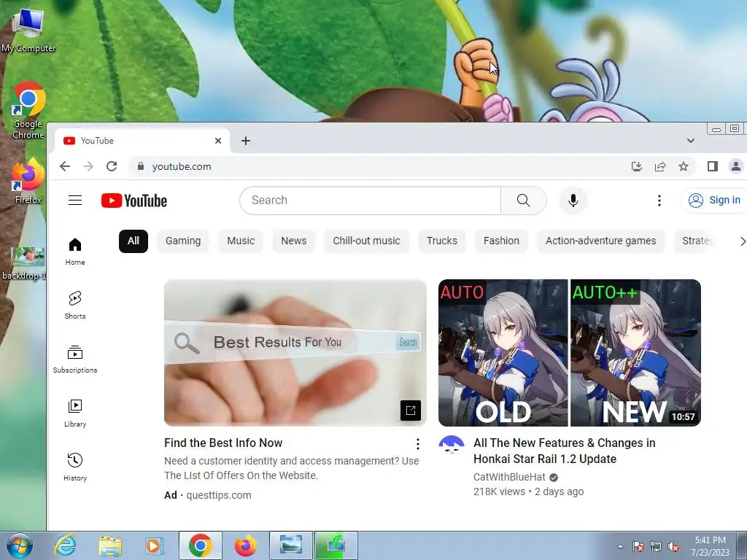The image size is (747, 560).
Task: Share this page from the address bar
Action: pos(660,166)
